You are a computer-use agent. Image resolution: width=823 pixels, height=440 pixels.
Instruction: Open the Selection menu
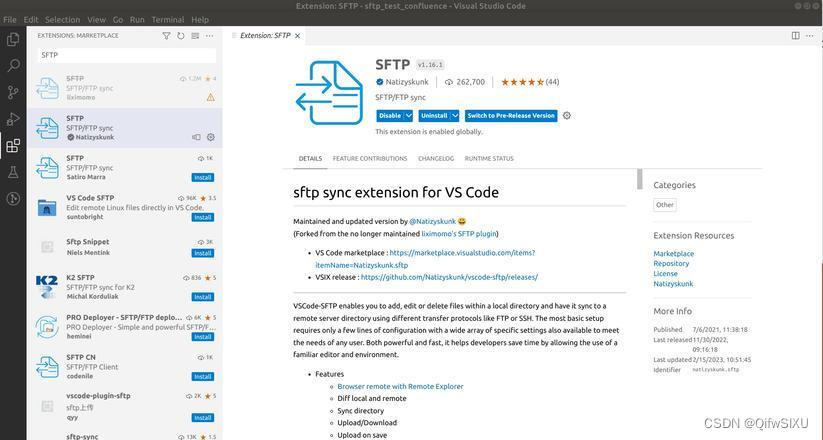pyautogui.click(x=62, y=19)
